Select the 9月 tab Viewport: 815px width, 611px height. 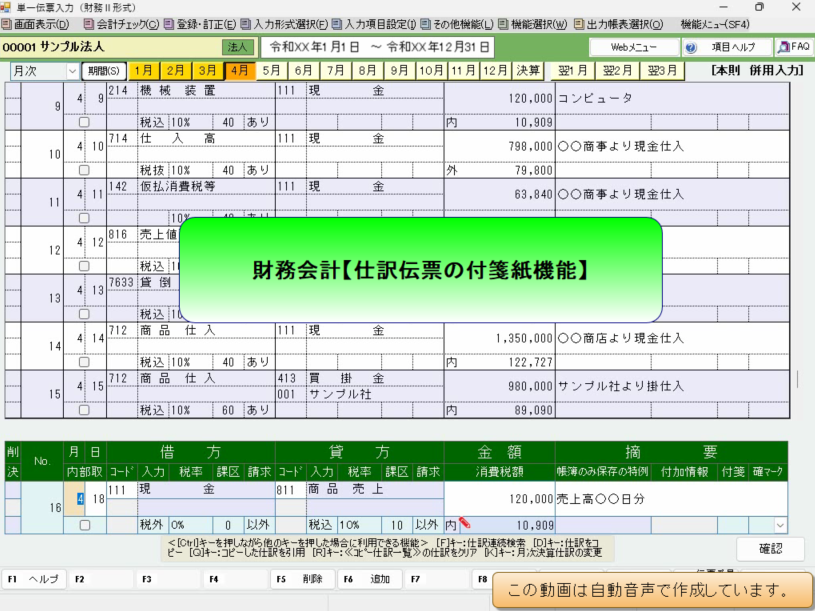399,71
